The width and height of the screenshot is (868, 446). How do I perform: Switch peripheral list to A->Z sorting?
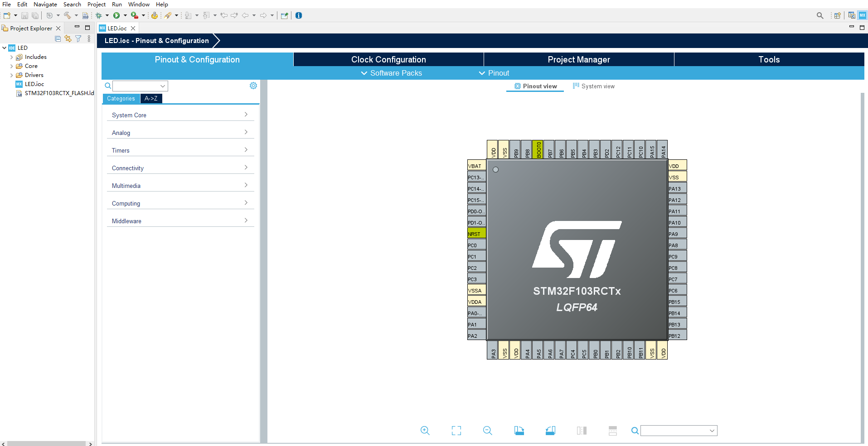tap(151, 99)
